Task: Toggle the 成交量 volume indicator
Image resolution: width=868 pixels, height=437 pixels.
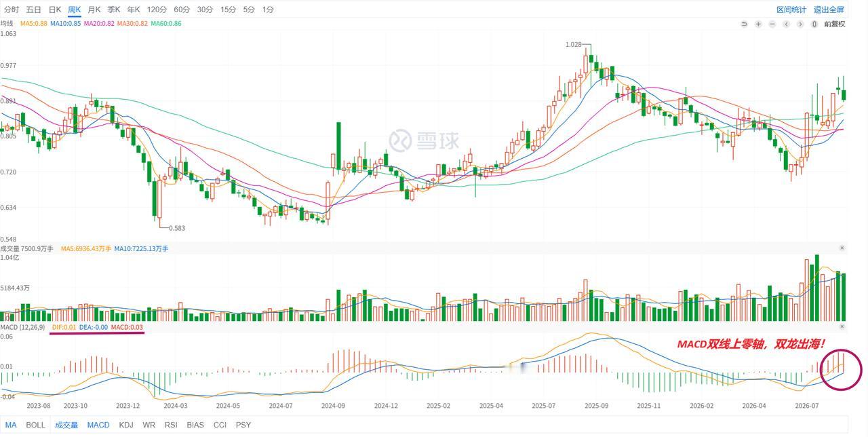Action: [66, 425]
